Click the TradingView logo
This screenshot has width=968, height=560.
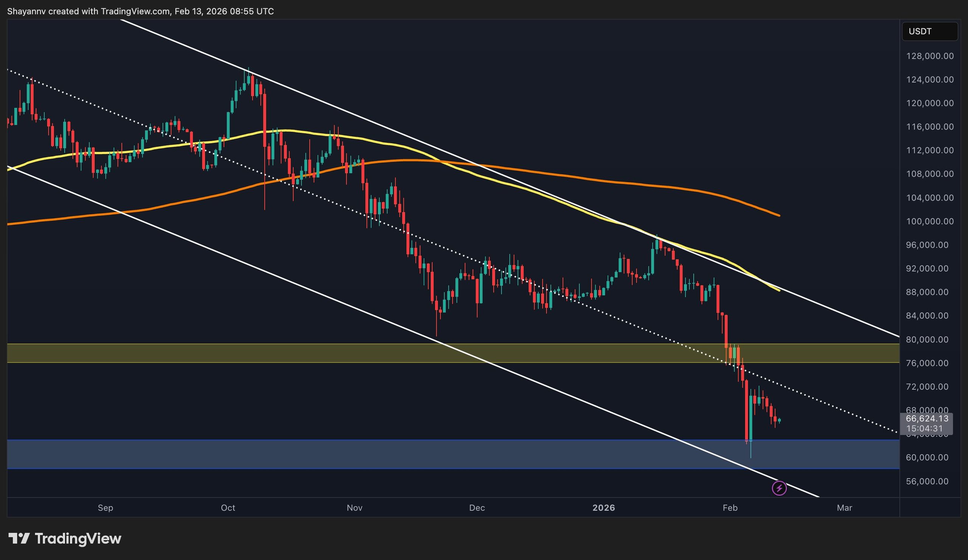point(65,538)
